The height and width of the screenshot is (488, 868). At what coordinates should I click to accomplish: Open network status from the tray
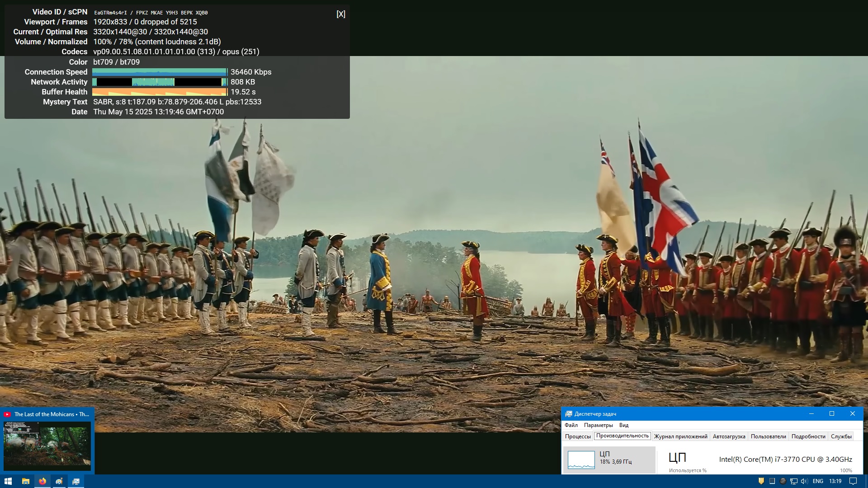tap(794, 481)
